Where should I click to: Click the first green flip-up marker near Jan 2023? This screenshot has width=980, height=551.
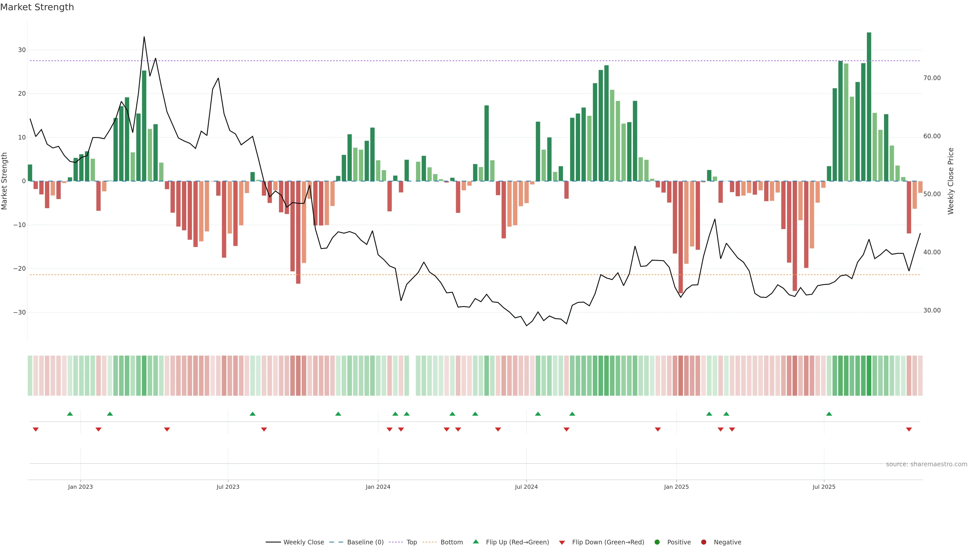click(70, 414)
